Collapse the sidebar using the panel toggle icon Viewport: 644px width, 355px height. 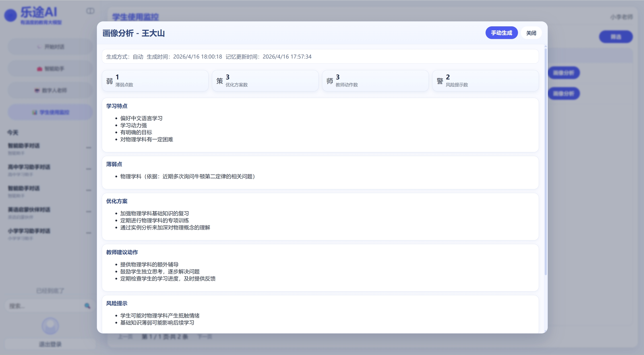coord(90,11)
